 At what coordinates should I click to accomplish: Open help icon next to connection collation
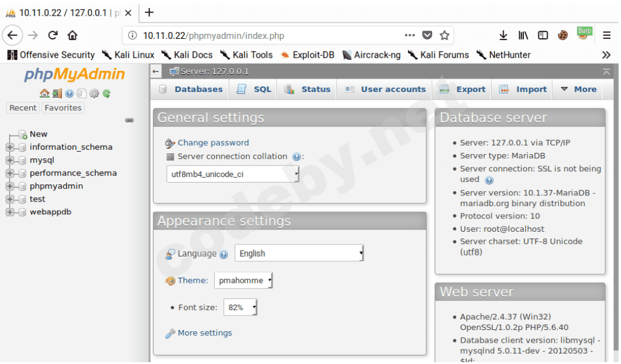point(296,157)
